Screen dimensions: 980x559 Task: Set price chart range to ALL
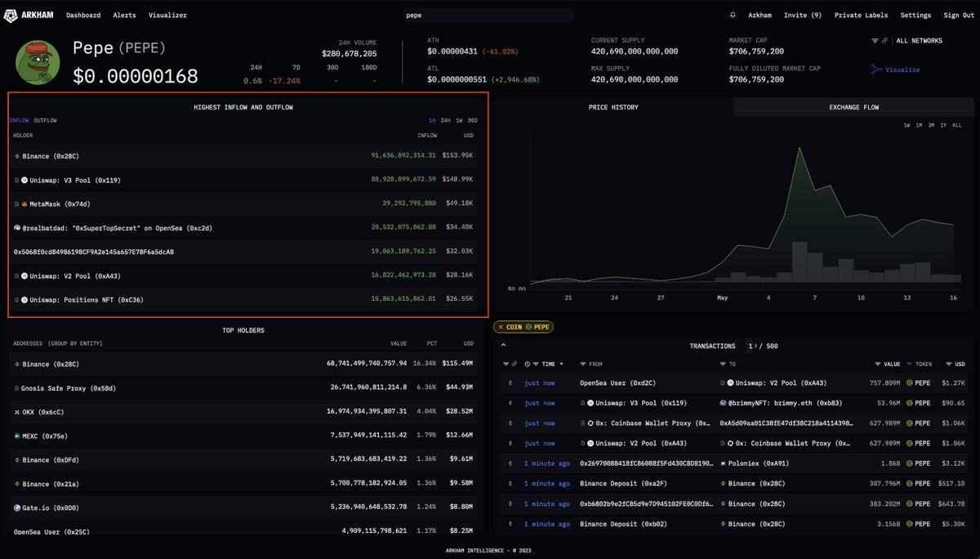click(x=956, y=125)
